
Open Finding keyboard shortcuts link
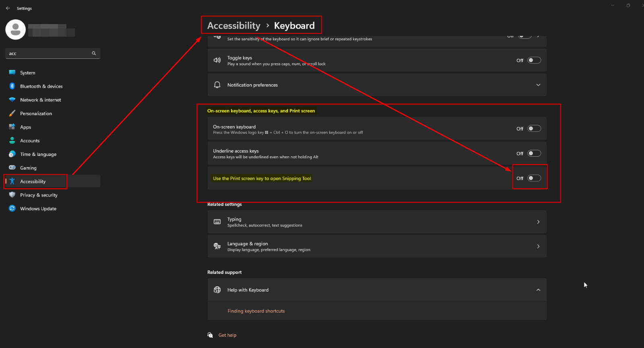tap(256, 311)
